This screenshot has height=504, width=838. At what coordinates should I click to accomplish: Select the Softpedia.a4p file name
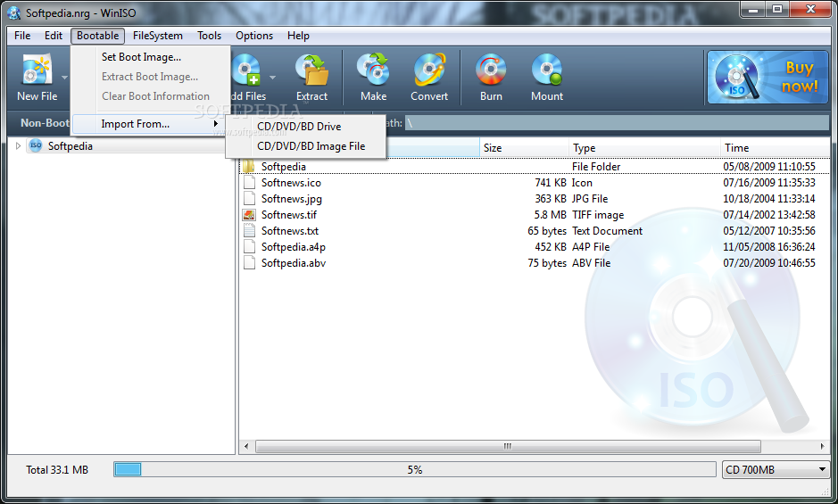point(294,247)
